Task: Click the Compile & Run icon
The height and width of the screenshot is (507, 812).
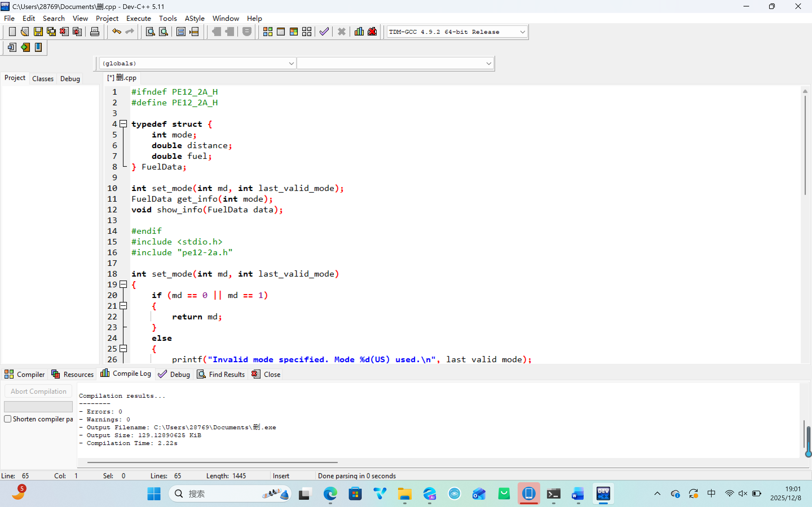Action: tap(294, 32)
